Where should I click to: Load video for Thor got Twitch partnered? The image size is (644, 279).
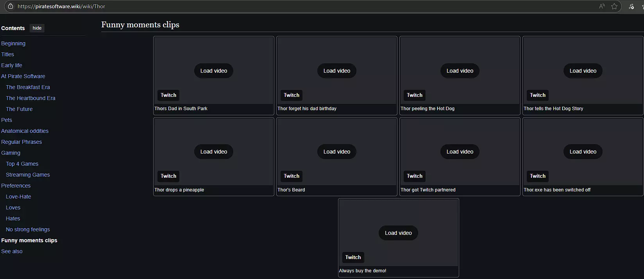pyautogui.click(x=460, y=152)
